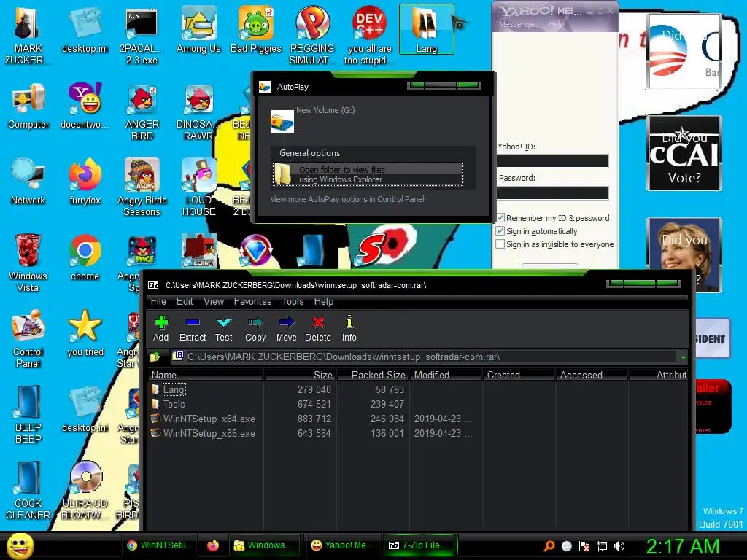Viewport: 747px width, 560px height.
Task: Toggle 'Remember my ID & password' checkbox
Action: [500, 217]
